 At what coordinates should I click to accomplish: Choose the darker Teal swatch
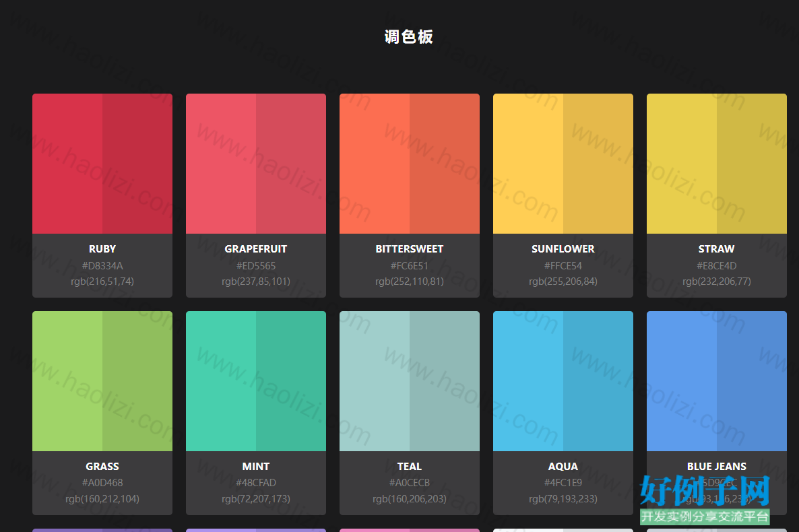pyautogui.click(x=445, y=381)
